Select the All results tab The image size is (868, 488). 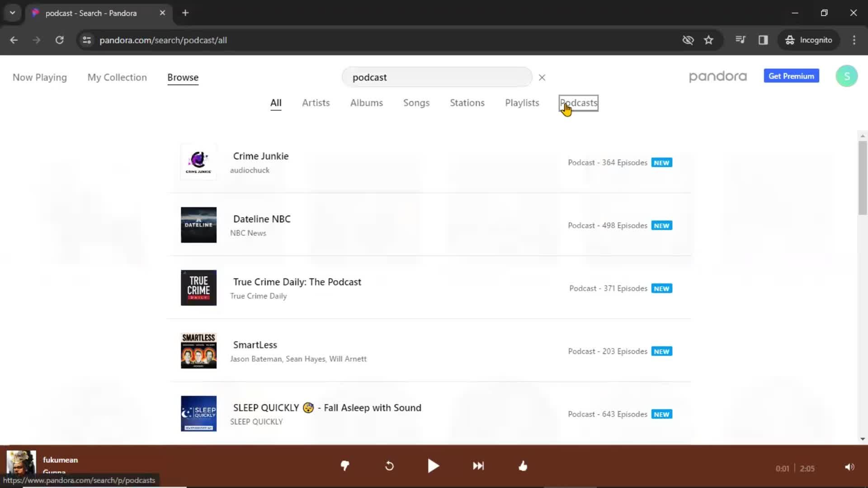[x=276, y=103]
